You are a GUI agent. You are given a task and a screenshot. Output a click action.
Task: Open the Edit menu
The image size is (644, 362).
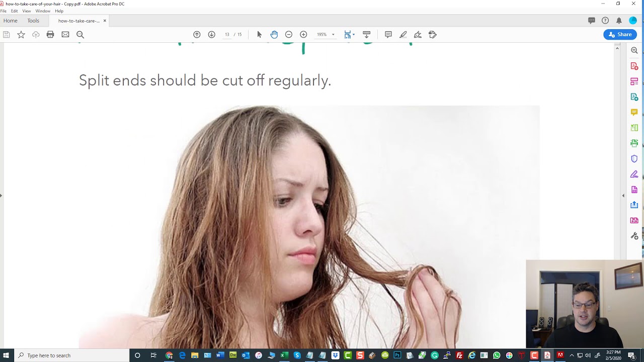tap(15, 11)
